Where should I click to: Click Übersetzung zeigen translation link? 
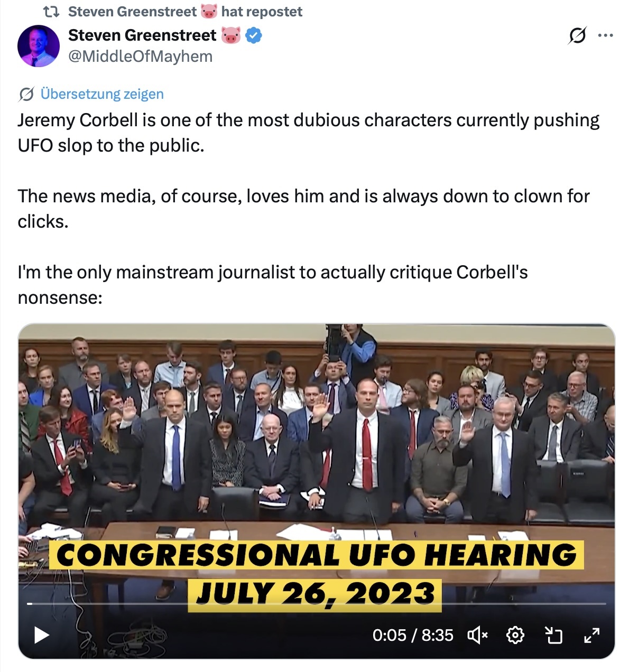[x=102, y=94]
